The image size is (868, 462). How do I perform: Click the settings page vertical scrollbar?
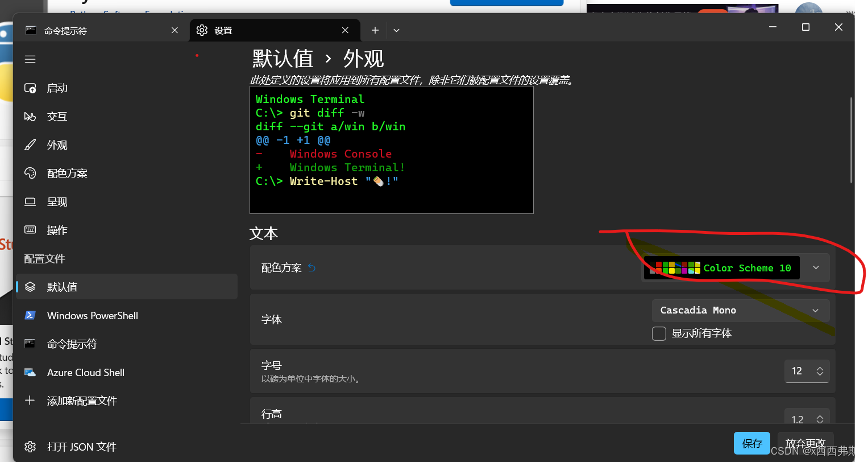[x=851, y=140]
